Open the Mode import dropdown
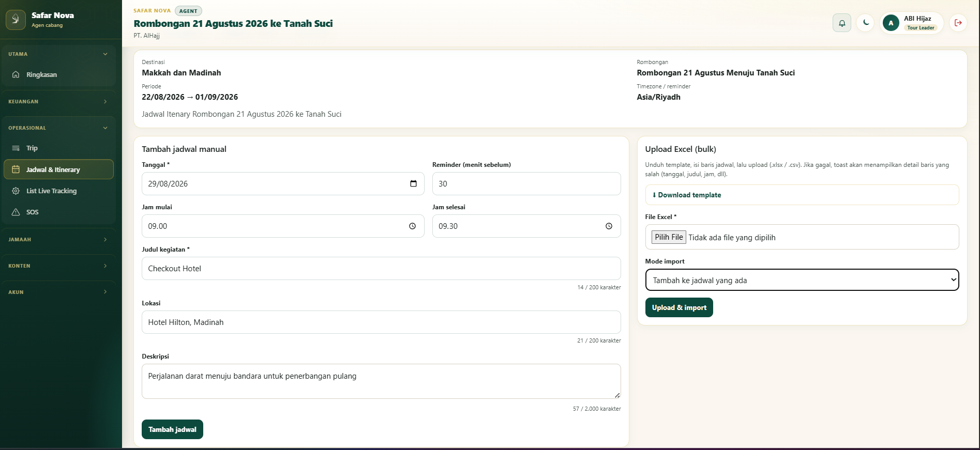This screenshot has height=450, width=980. pyautogui.click(x=802, y=280)
